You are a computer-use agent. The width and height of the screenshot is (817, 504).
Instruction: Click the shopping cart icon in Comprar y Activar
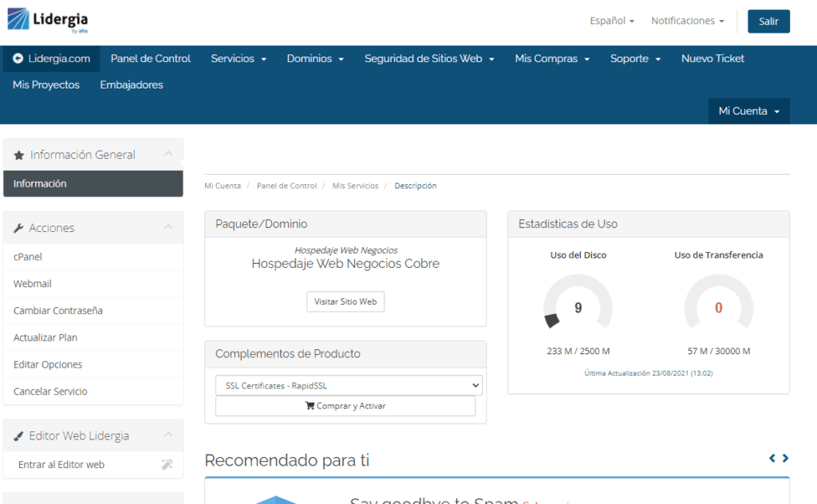[x=310, y=406]
